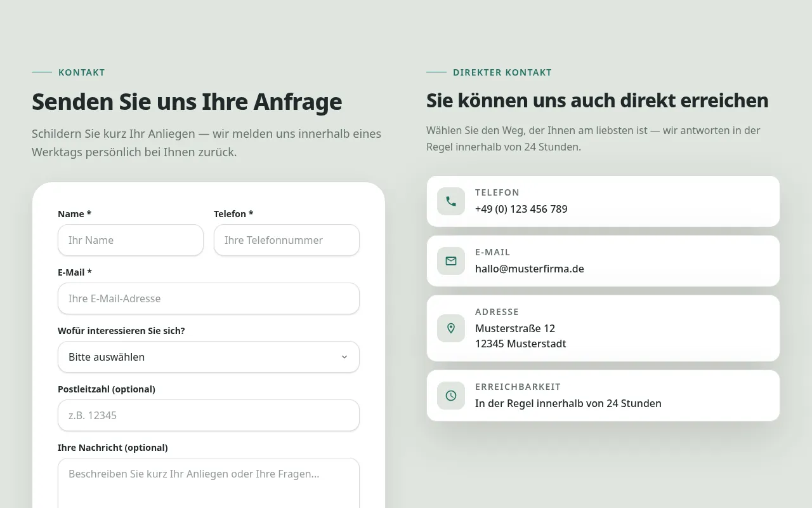Click the 'E-MAIL' card title
Viewport: 812px width, 508px height.
493,252
